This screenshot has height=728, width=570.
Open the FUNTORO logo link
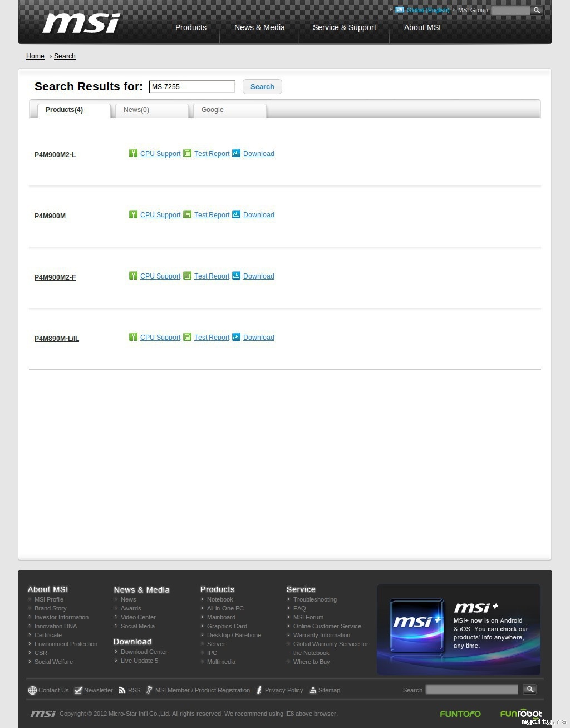pyautogui.click(x=460, y=714)
